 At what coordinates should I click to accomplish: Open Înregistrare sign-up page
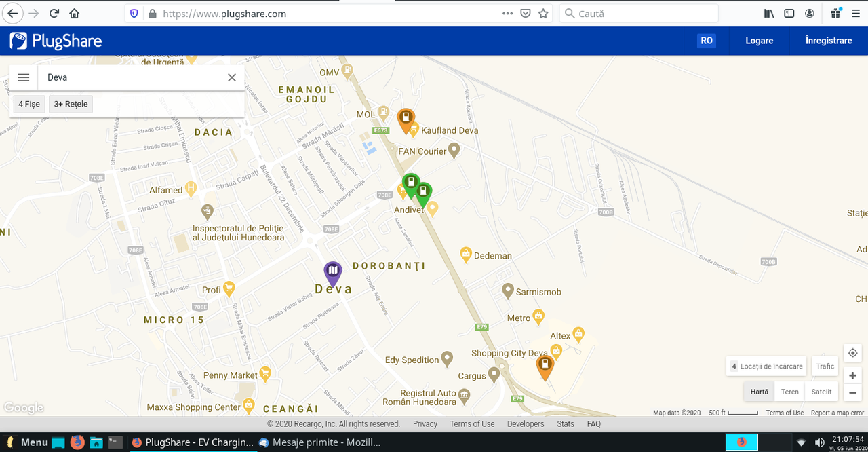click(x=829, y=41)
